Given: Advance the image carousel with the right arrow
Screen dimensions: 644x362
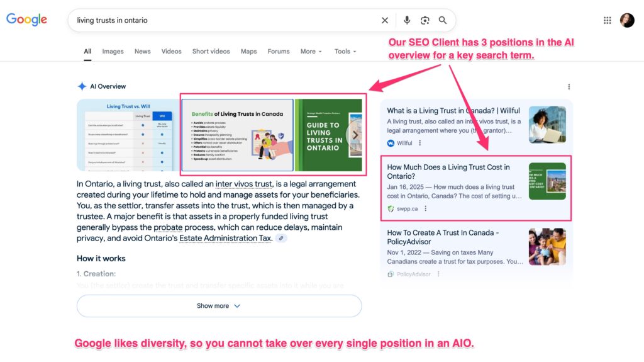Looking at the screenshot, I should [x=355, y=135].
